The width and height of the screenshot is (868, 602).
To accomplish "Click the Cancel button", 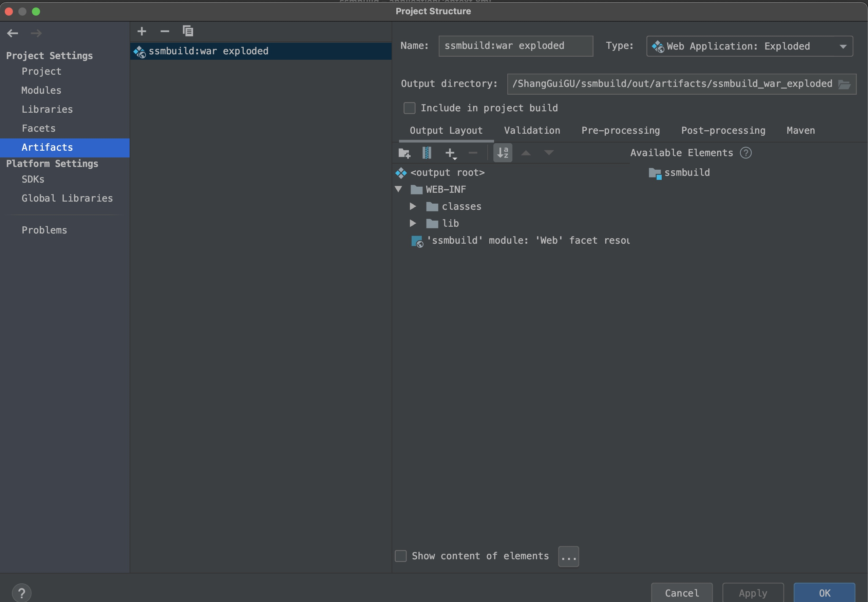I will 681,592.
